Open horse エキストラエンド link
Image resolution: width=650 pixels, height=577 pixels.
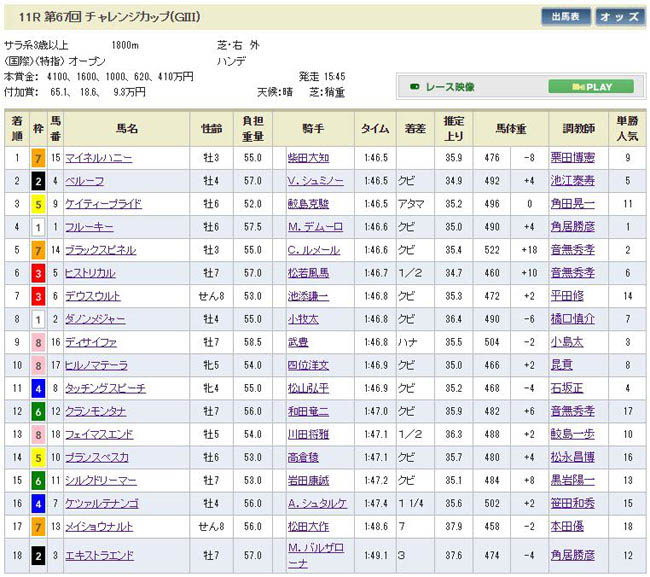coord(99,555)
